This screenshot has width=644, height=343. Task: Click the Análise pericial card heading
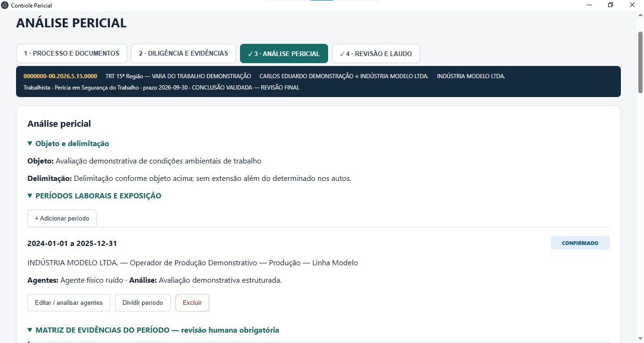click(x=59, y=124)
